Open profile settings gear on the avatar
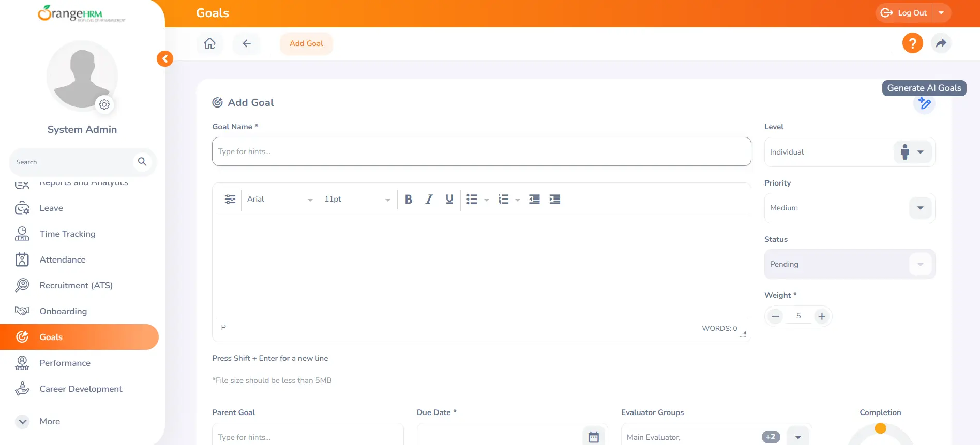Screen dimensions: 980x445 tap(104, 104)
